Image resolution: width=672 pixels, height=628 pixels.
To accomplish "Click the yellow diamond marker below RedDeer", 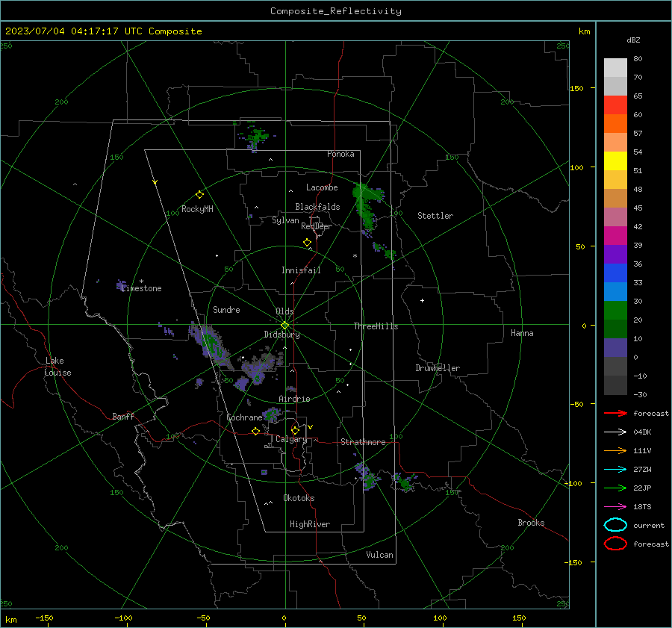I will 307,243.
